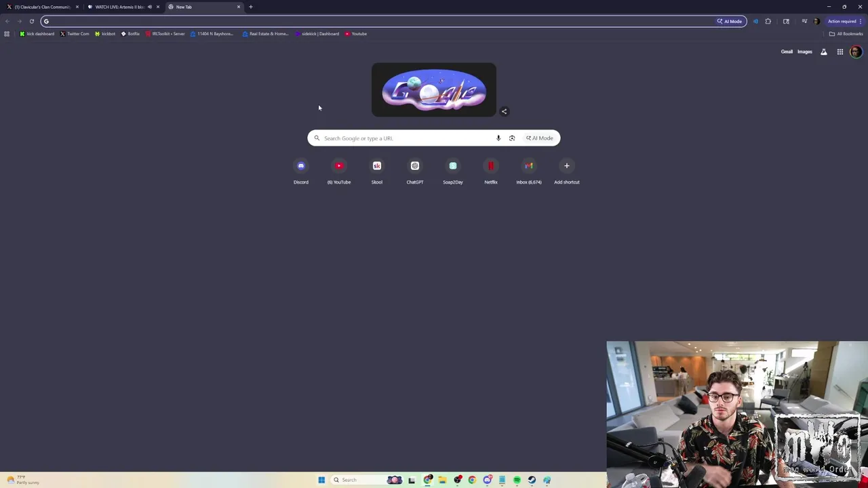Open Spotify from the taskbar
Screen dimensions: 868x488
coord(517,480)
